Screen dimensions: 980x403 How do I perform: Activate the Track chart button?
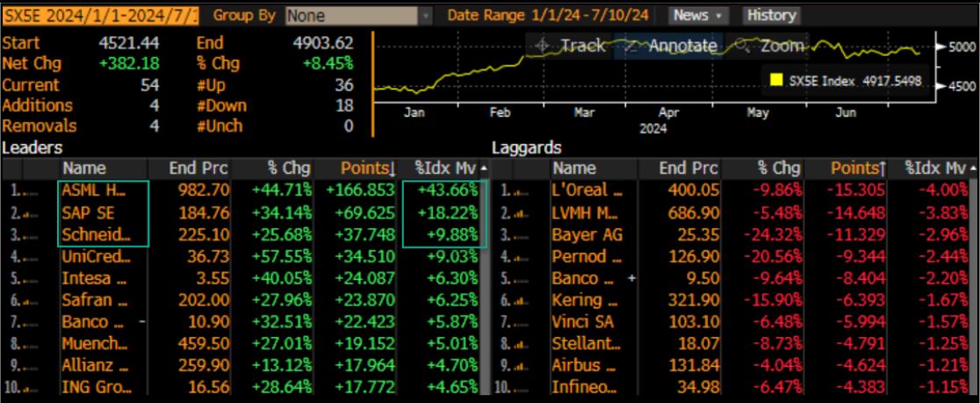(569, 46)
